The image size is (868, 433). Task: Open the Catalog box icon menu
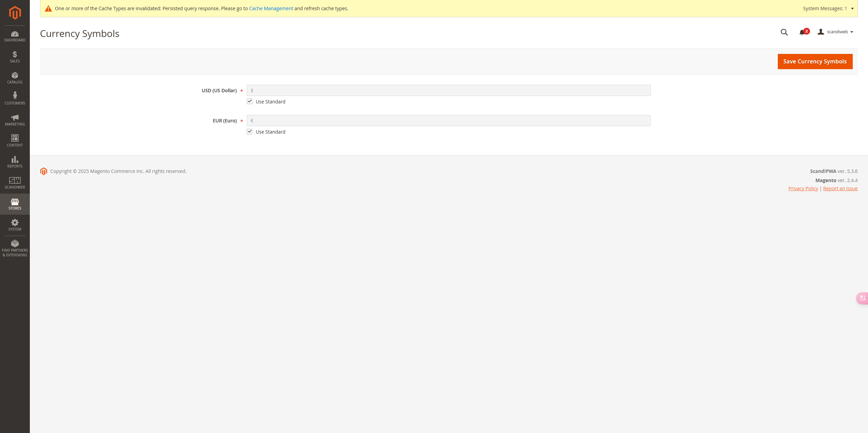[x=15, y=78]
